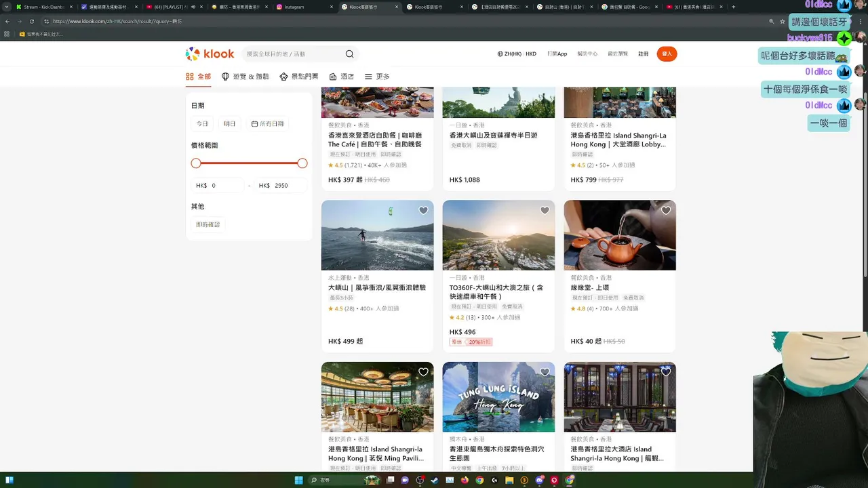Screen dimensions: 868x488
Task: Open the 打開App link
Action: (x=557, y=54)
